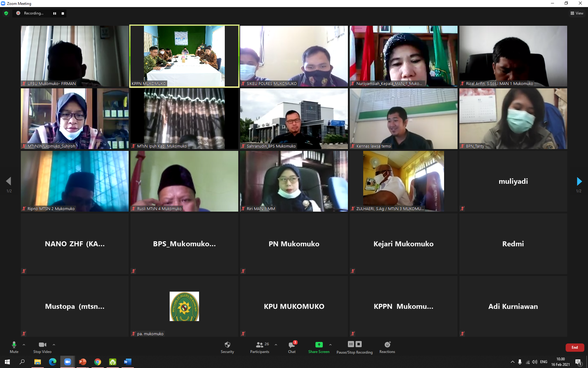Stop Video camera toggle
The width and height of the screenshot is (588, 368).
[x=42, y=347]
